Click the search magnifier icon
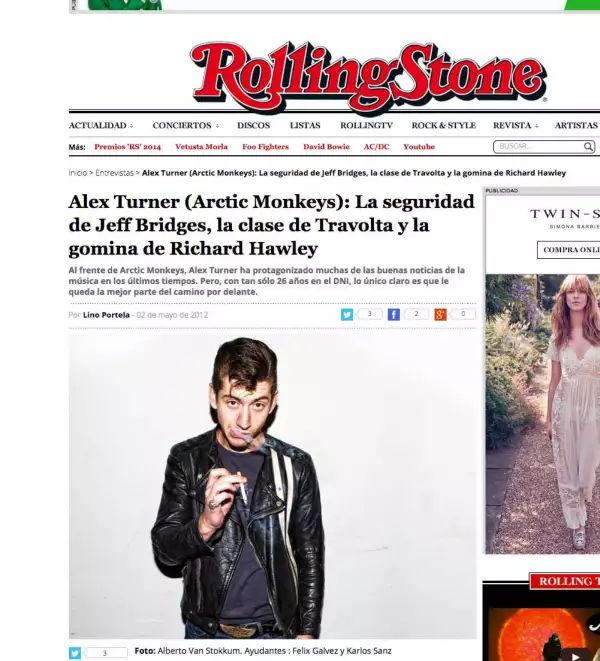 pos(588,147)
